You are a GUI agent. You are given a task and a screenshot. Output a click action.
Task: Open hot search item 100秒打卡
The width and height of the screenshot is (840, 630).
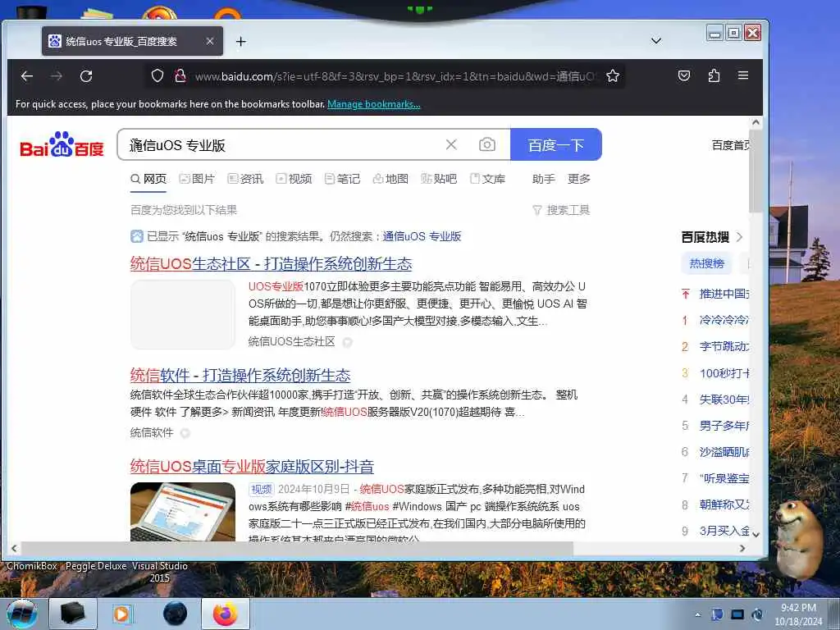(x=724, y=373)
